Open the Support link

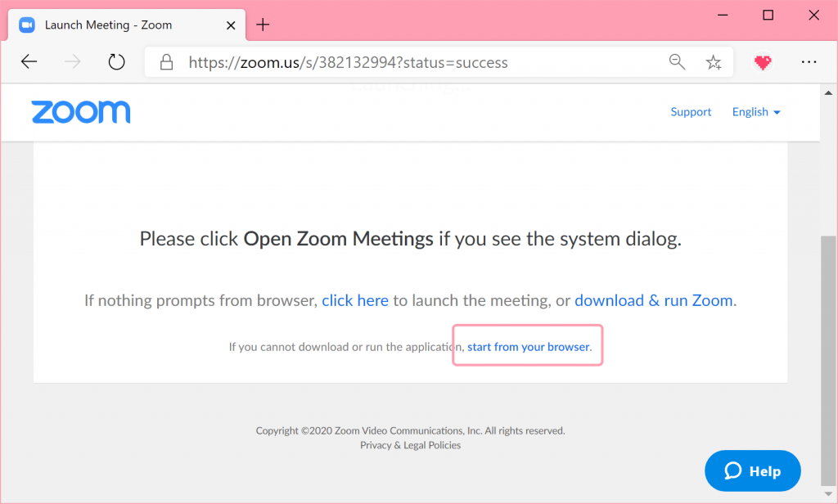click(691, 112)
